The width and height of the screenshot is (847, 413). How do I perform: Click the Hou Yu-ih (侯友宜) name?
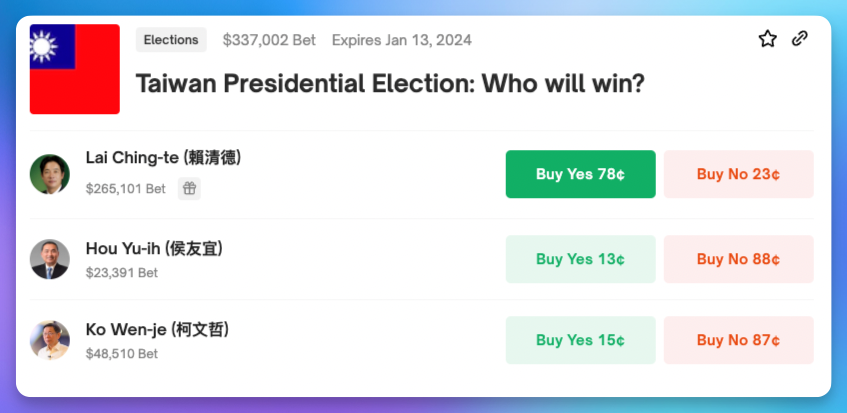click(154, 249)
